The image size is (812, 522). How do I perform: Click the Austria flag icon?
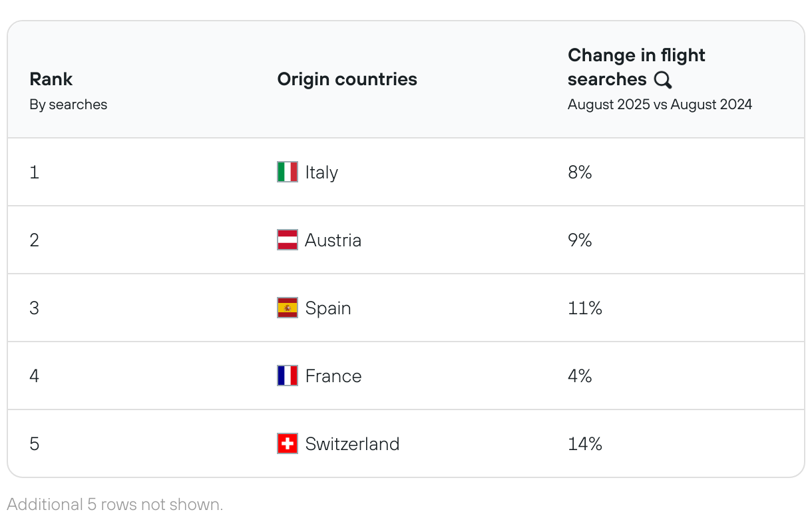pyautogui.click(x=288, y=240)
